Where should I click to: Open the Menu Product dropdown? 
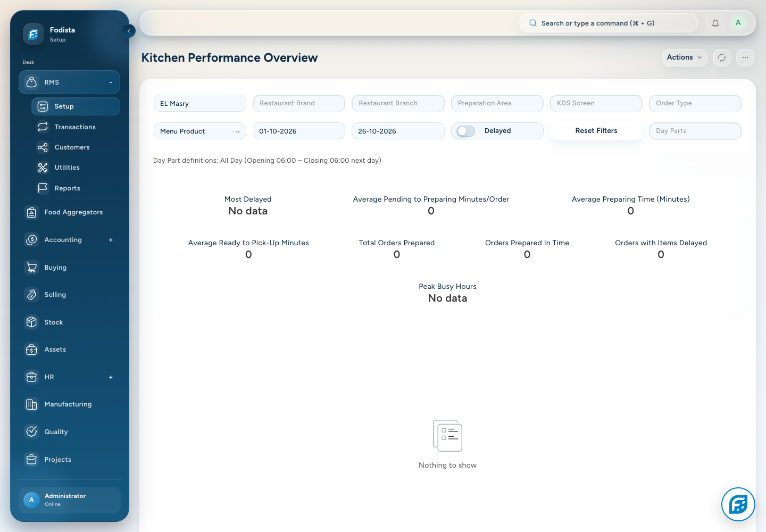[x=200, y=131]
